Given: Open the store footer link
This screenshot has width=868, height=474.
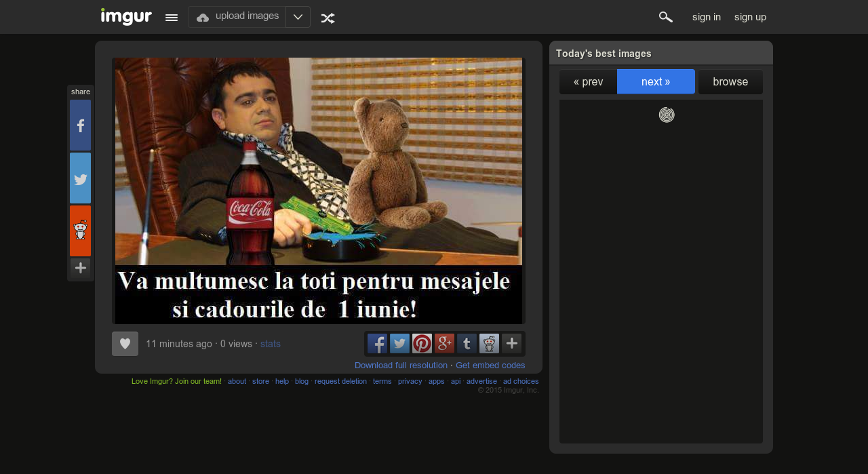Looking at the screenshot, I should coord(260,381).
